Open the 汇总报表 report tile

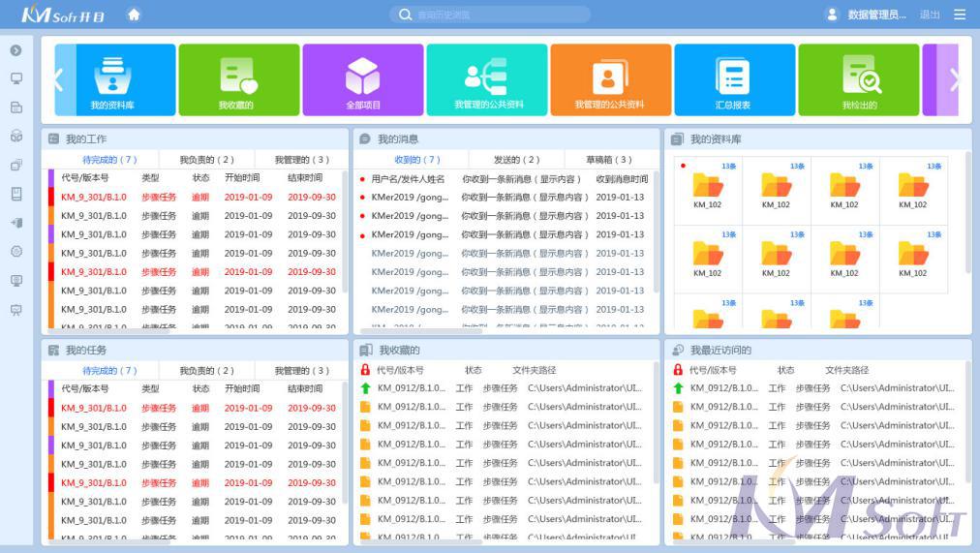click(733, 79)
